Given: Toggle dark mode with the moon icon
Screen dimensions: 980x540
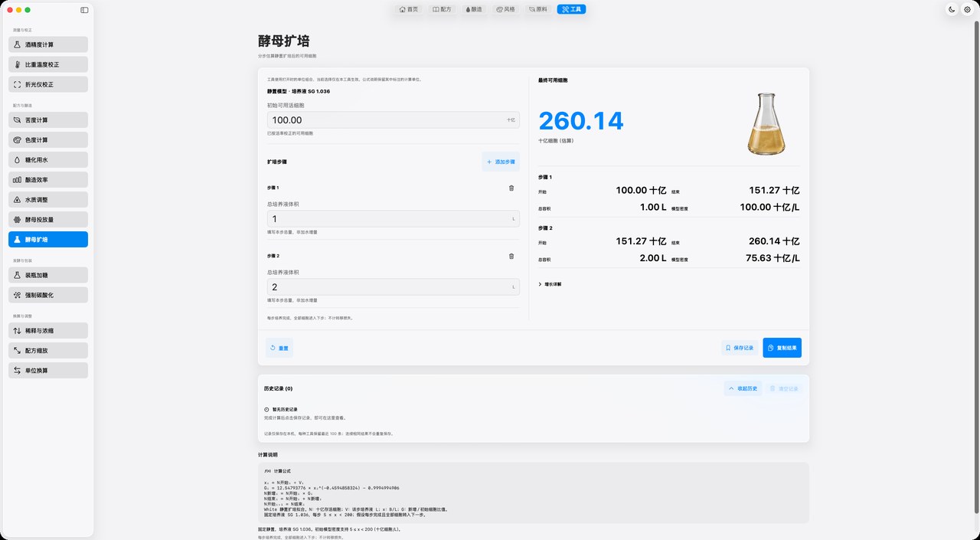Looking at the screenshot, I should coord(952,9).
